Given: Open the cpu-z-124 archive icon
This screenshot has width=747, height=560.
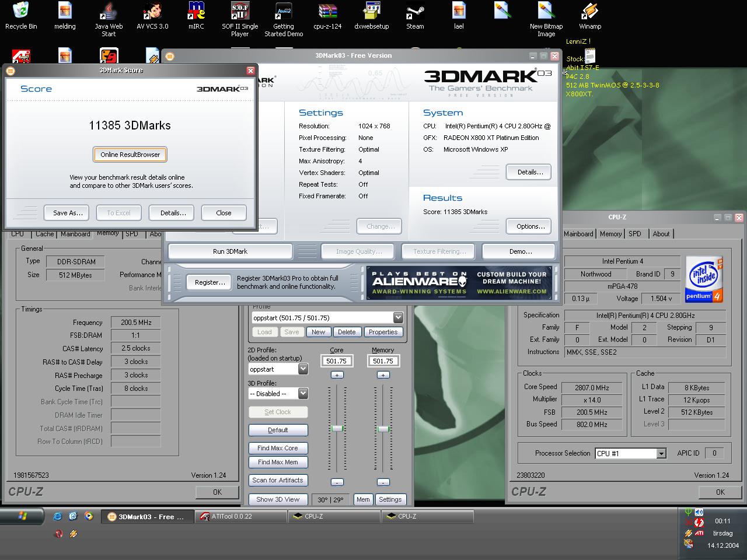Looking at the screenshot, I should [x=327, y=12].
